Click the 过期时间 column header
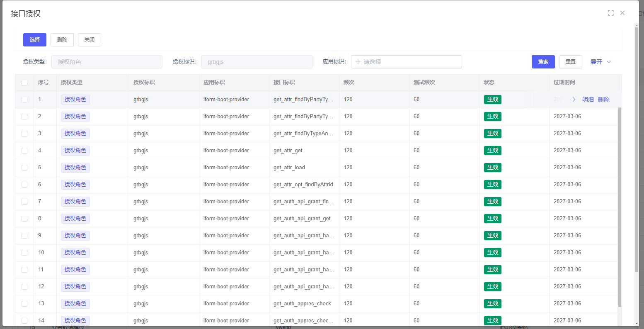644x329 pixels. (564, 83)
